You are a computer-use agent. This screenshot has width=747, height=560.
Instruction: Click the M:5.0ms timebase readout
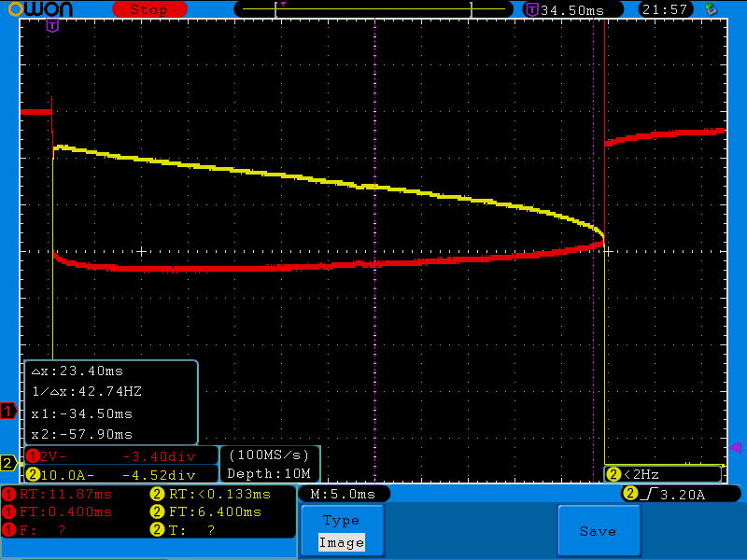click(343, 494)
